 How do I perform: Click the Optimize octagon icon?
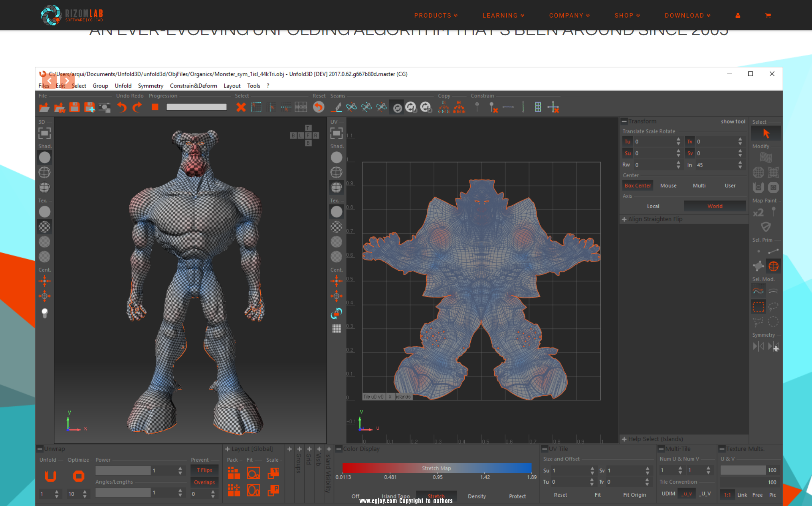point(79,476)
